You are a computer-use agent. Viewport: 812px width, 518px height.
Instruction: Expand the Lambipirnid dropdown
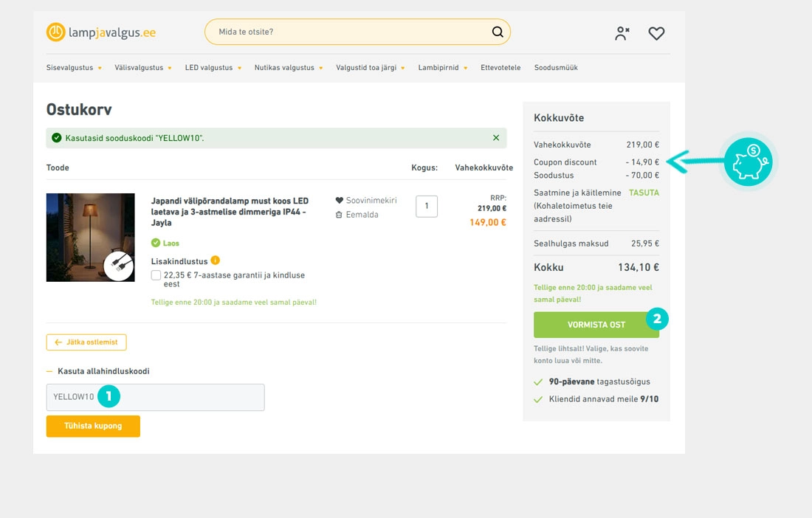[x=443, y=68]
